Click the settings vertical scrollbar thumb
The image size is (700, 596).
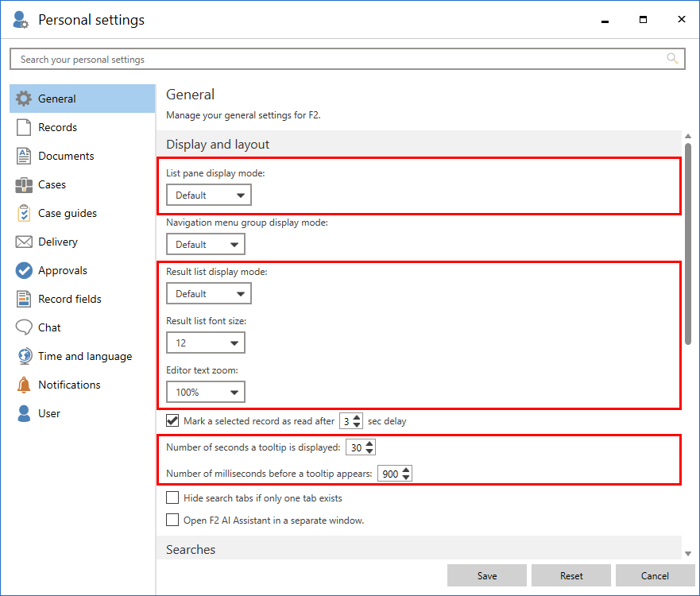(x=688, y=244)
